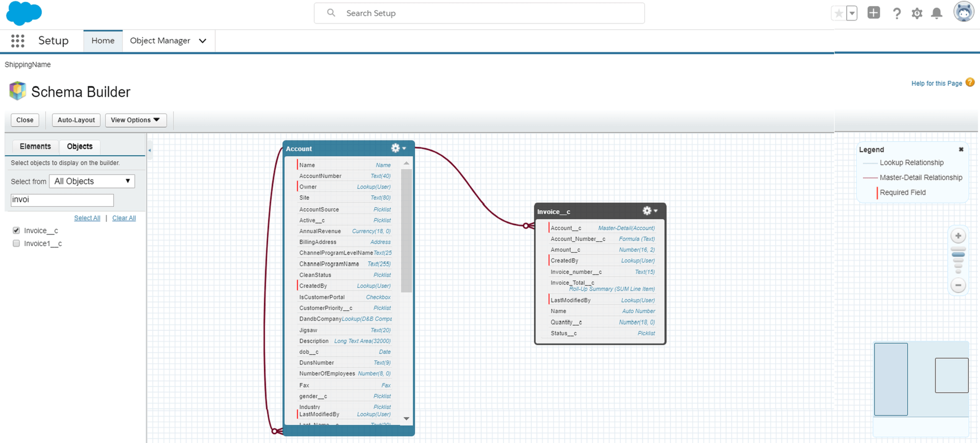Click the Description field row

pyautogui.click(x=345, y=341)
